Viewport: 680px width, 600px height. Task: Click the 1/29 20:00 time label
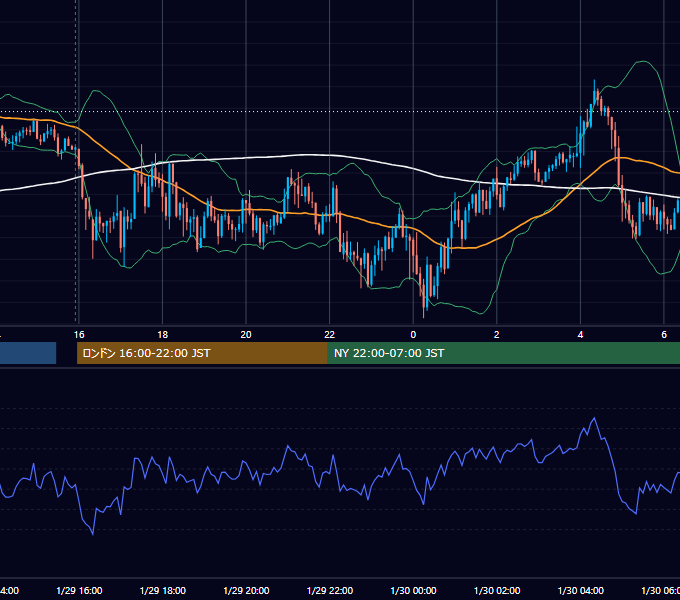coord(246,590)
